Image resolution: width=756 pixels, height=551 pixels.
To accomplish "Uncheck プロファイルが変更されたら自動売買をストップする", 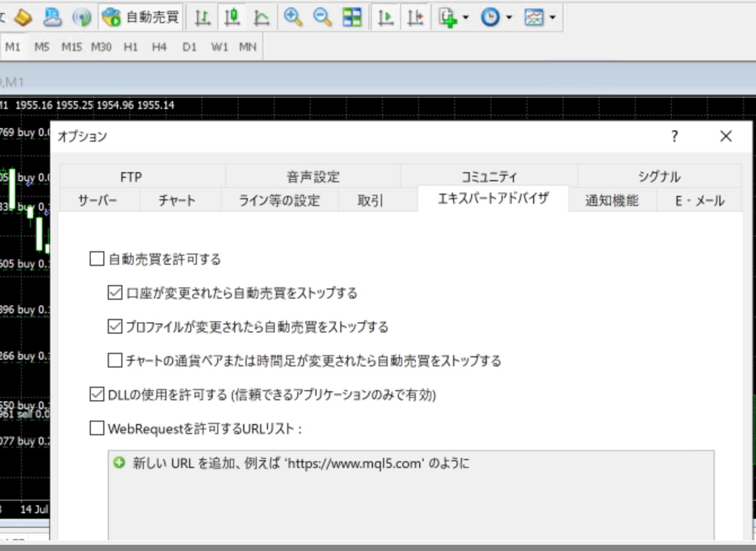I will coord(115,326).
